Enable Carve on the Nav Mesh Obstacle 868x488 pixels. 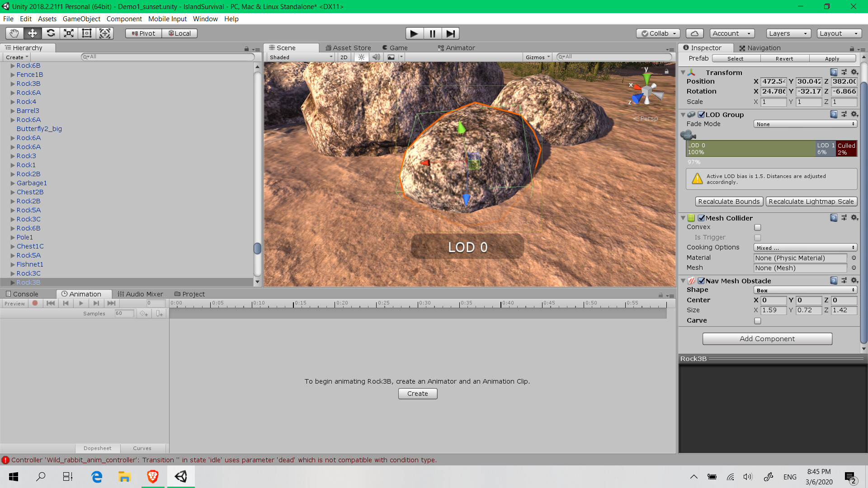tap(758, 321)
